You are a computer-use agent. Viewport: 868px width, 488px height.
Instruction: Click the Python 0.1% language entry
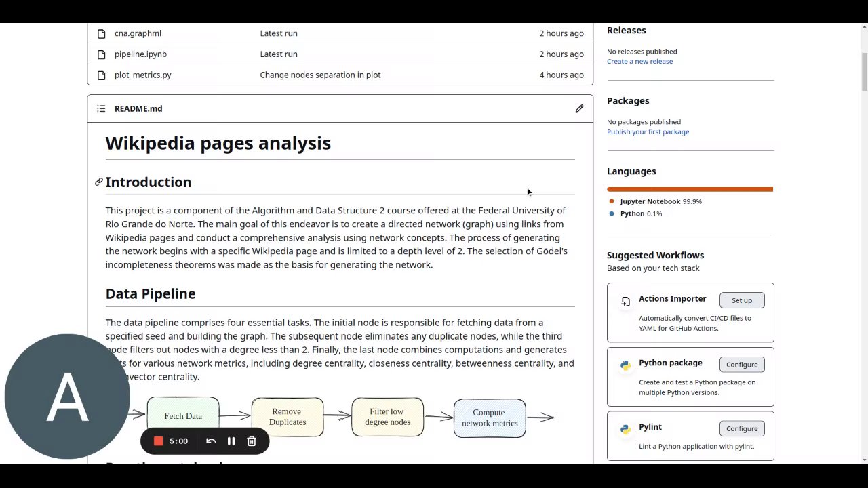[x=641, y=213]
